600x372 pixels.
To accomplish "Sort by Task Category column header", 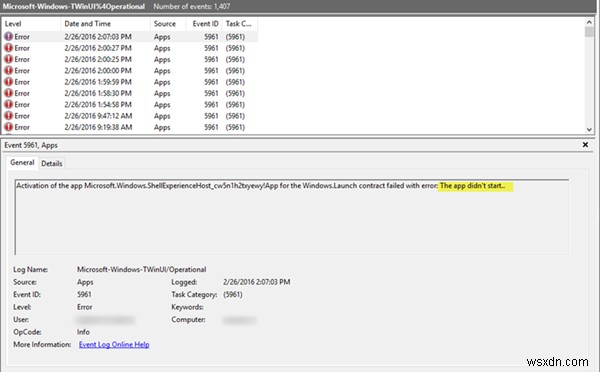I will (239, 24).
